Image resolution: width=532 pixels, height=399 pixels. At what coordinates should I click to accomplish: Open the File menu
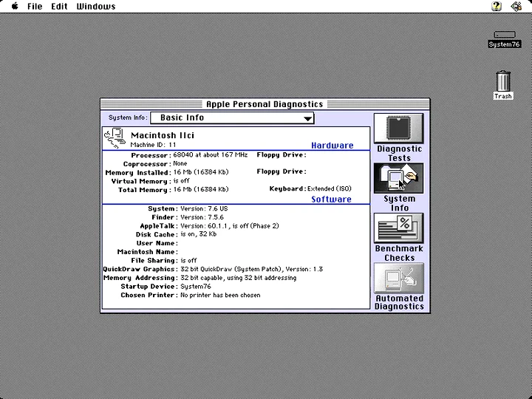(x=35, y=6)
